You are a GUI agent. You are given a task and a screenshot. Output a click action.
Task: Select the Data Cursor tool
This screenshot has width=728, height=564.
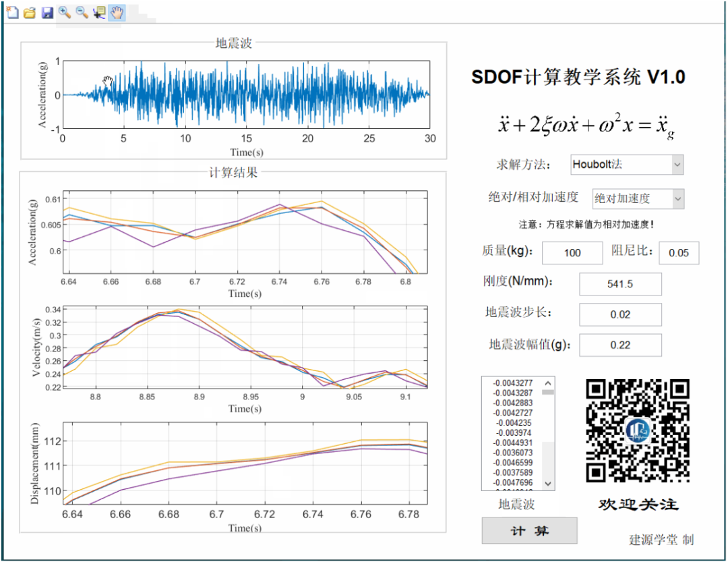pyautogui.click(x=99, y=13)
